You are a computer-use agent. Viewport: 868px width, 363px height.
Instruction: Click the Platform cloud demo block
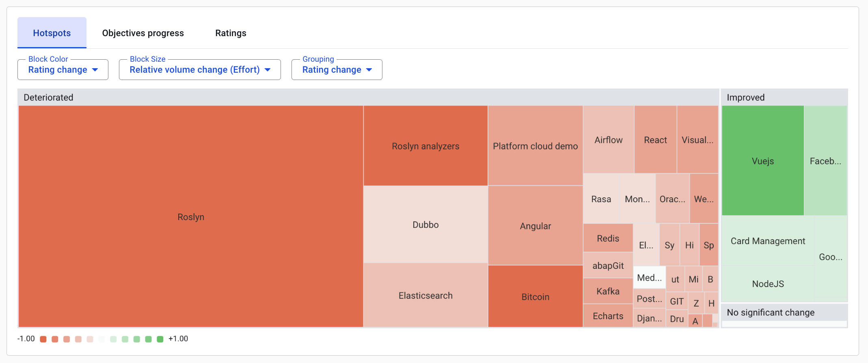coord(535,146)
